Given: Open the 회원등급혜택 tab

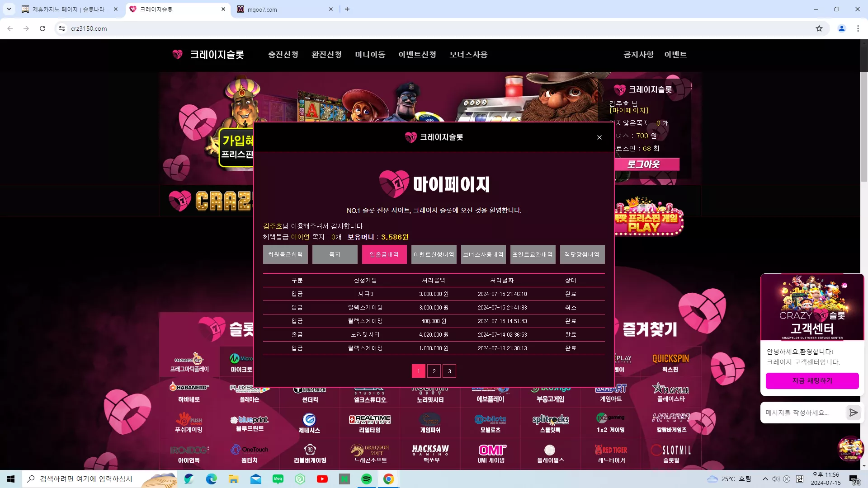Looking at the screenshot, I should pyautogui.click(x=285, y=254).
